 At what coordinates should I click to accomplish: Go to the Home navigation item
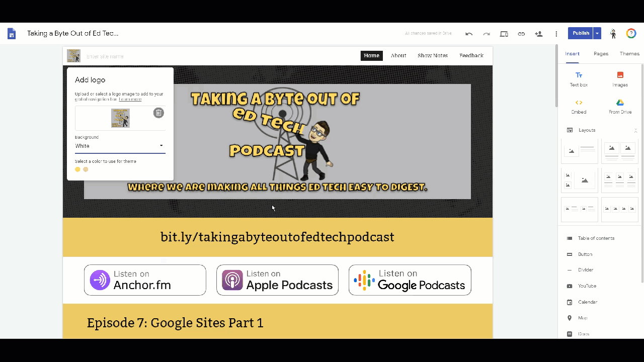coord(372,56)
